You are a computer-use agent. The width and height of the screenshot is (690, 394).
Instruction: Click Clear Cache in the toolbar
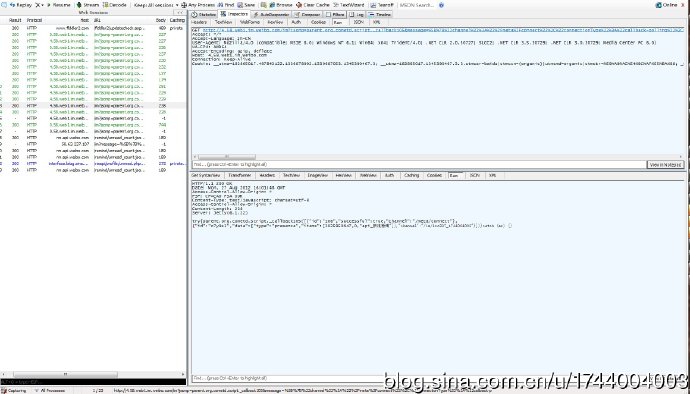[313, 5]
